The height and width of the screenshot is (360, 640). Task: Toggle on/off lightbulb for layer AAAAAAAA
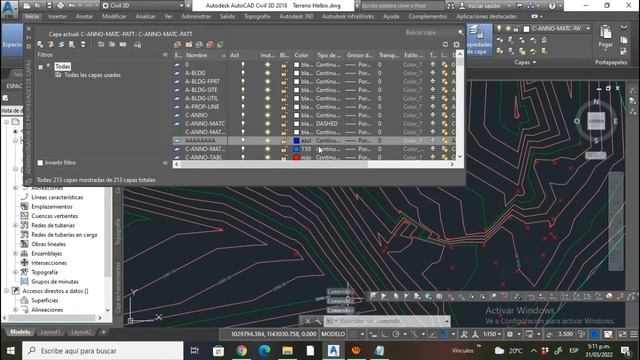point(243,140)
